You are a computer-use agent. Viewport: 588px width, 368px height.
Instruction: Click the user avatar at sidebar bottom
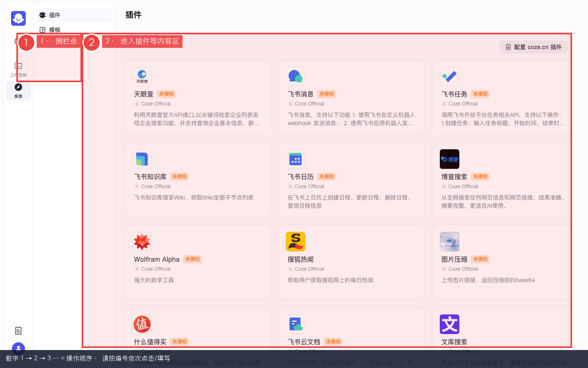(x=18, y=349)
